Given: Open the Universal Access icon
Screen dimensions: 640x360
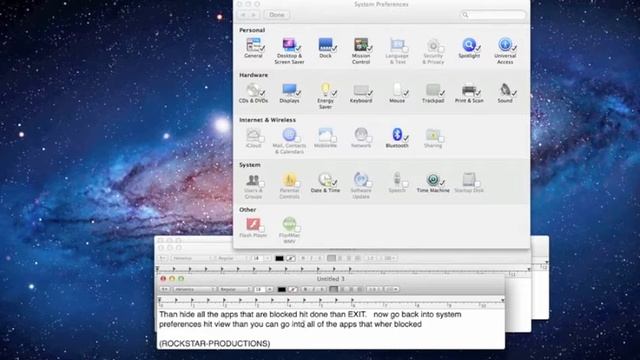Looking at the screenshot, I should pyautogui.click(x=505, y=44).
